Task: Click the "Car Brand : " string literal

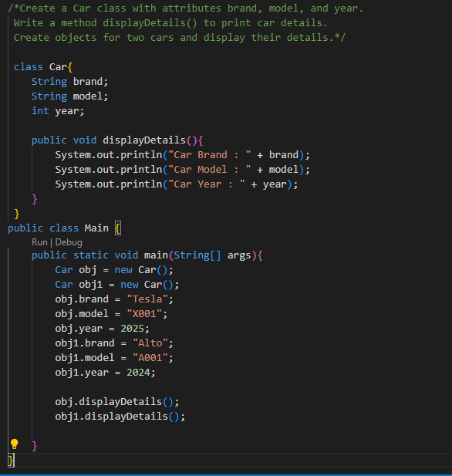Action: click(x=210, y=155)
